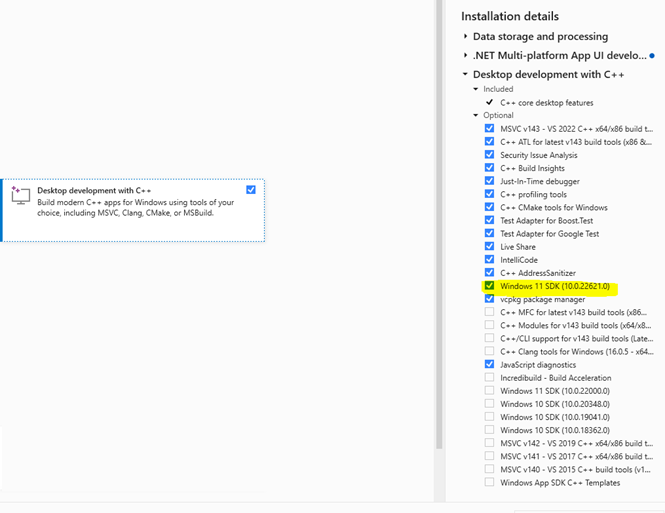
Task: Enable MSVC v142 - VS 2019 build tools
Action: click(x=489, y=443)
